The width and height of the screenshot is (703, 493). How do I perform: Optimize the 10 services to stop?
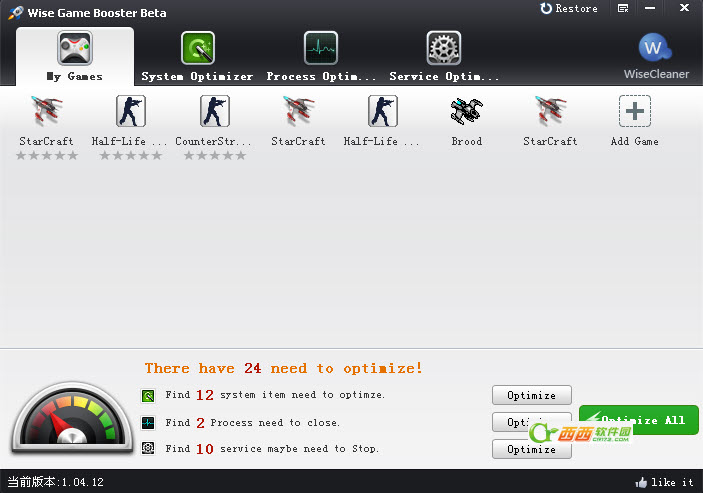tap(532, 449)
